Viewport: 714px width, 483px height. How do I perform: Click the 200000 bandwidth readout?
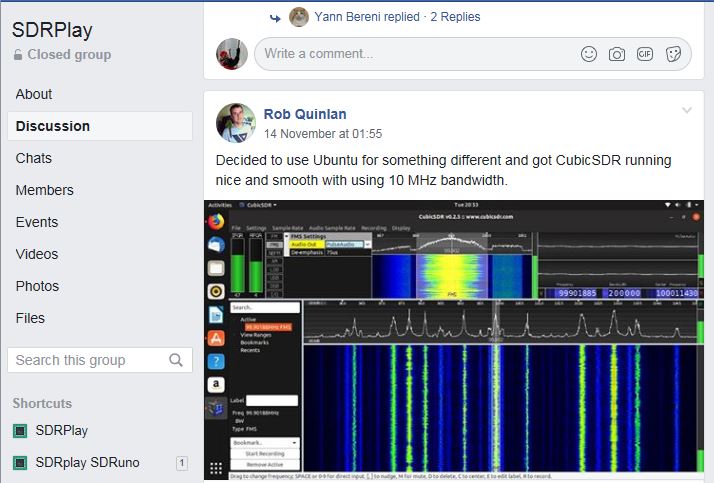point(624,293)
